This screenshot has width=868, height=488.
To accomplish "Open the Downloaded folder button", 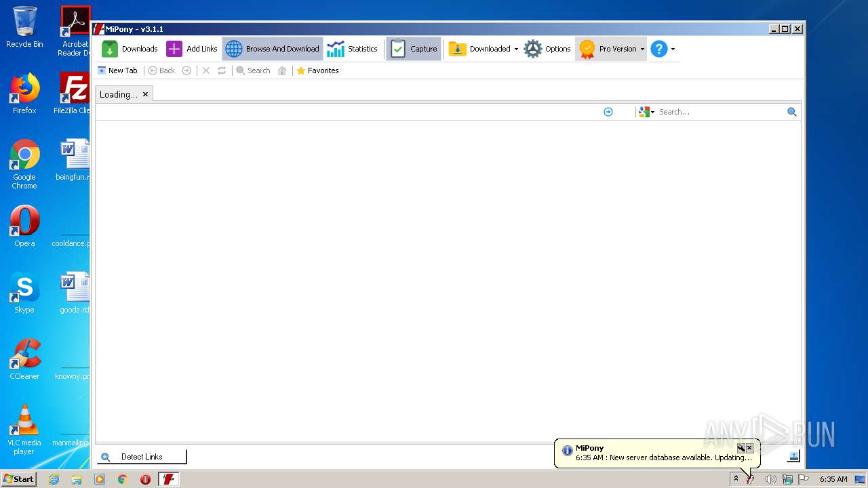I will 479,49.
